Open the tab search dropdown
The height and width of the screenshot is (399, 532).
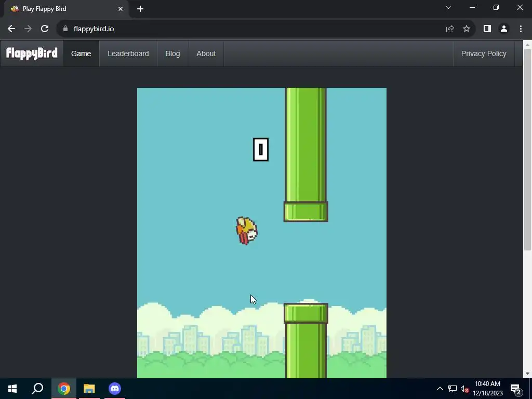pos(448,7)
